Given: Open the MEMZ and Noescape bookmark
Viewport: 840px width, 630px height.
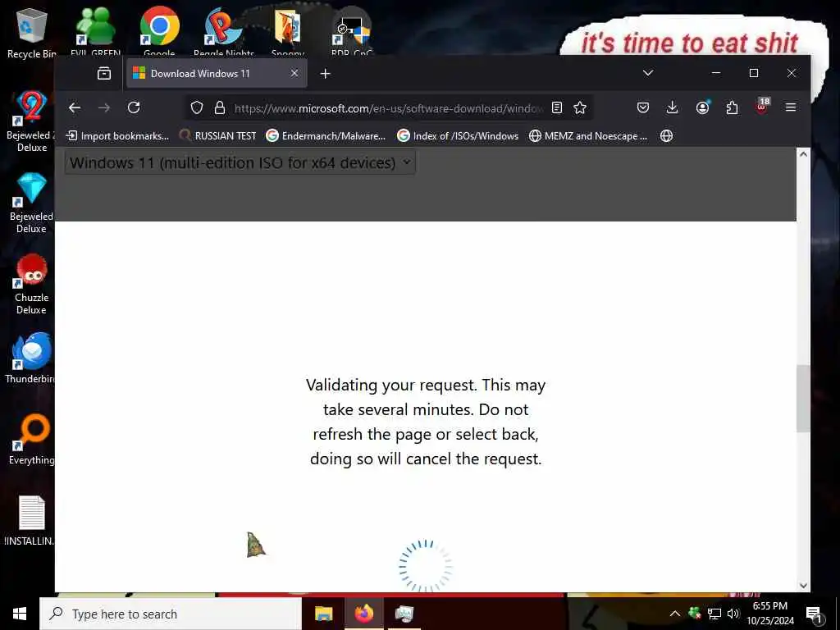Looking at the screenshot, I should 587,136.
